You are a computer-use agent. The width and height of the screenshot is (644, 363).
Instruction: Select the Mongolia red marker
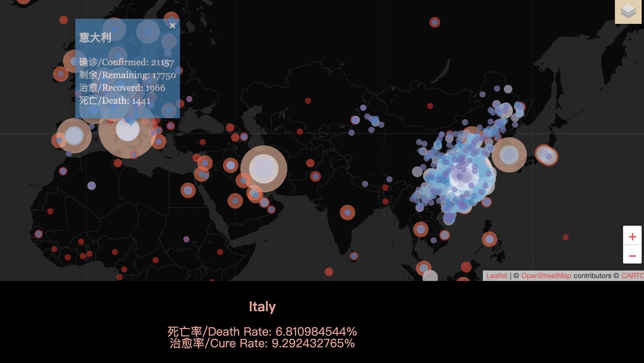[430, 106]
